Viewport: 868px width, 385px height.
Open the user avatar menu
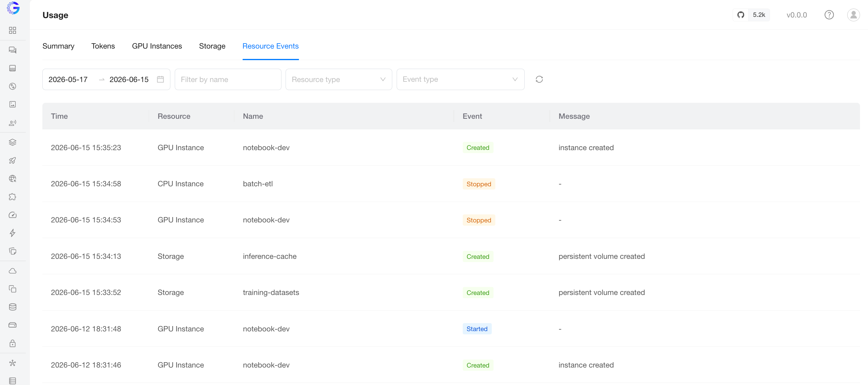[x=853, y=15]
